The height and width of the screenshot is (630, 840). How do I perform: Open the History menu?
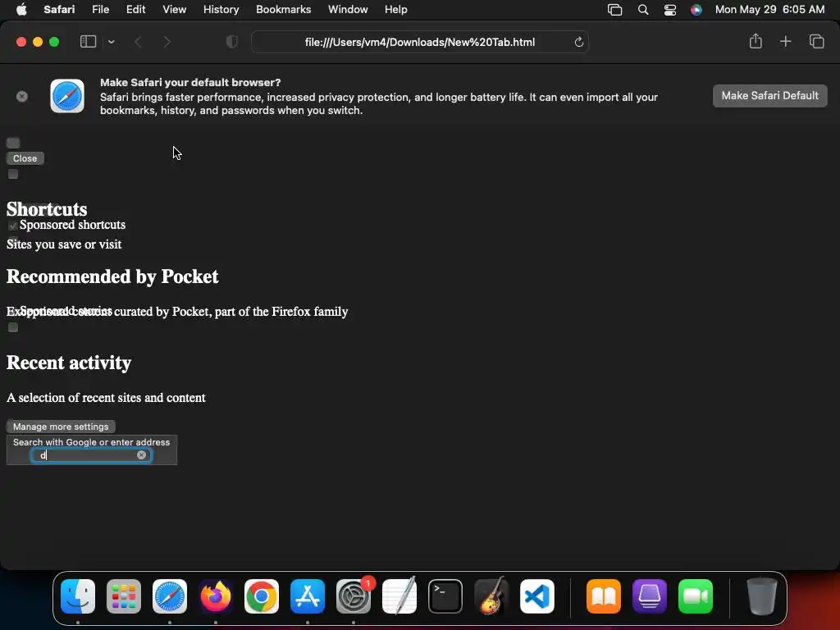tap(221, 10)
